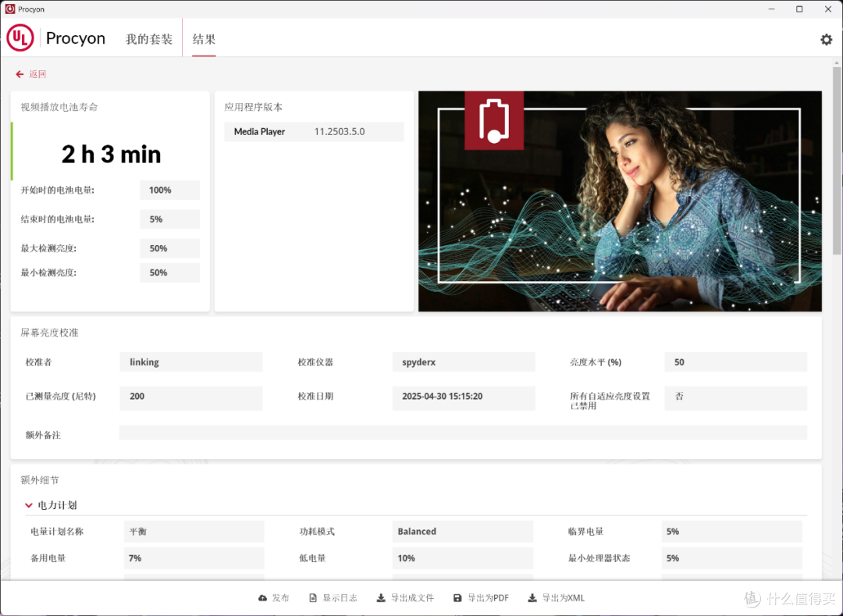Image resolution: width=843 pixels, height=616 pixels.
Task: Switch to the 我的套装 tab
Action: coord(148,38)
